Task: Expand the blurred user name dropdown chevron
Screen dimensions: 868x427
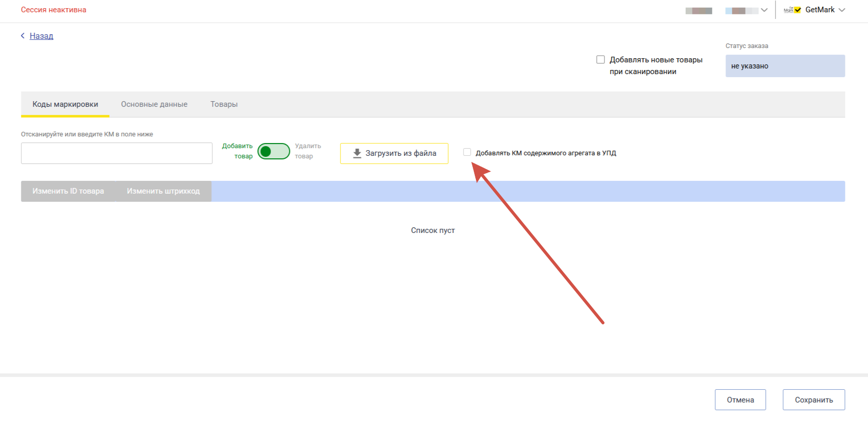Action: click(764, 10)
